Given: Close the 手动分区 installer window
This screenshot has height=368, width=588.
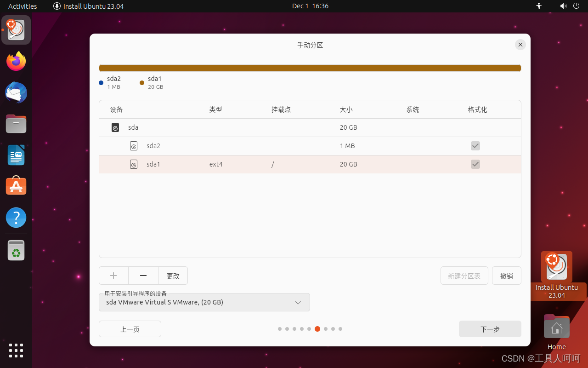Looking at the screenshot, I should click(x=520, y=45).
